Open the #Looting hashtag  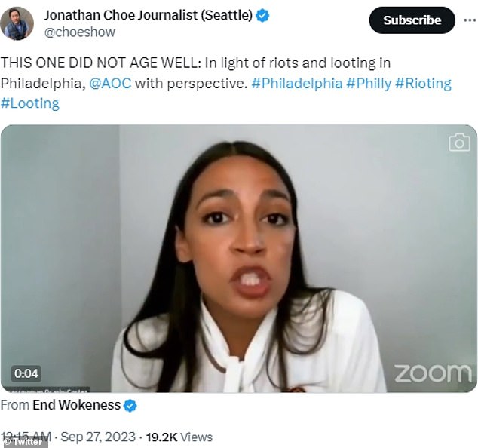click(30, 103)
